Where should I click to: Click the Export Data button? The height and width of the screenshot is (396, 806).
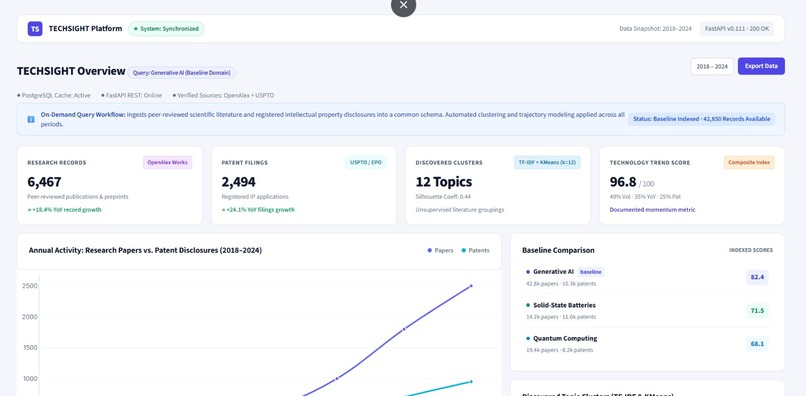tap(761, 66)
